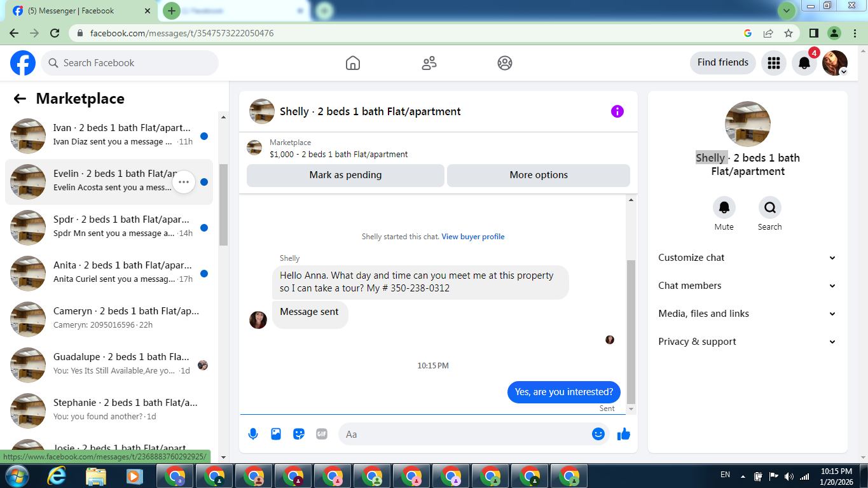Image resolution: width=868 pixels, height=488 pixels.
Task: Open Spdr's apartment conversation
Action: click(109, 228)
